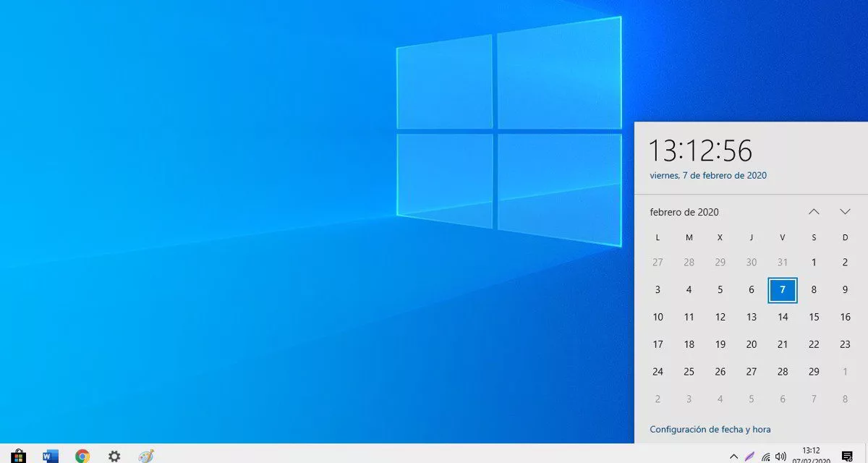This screenshot has height=463, width=868.
Task: Select grayed-out January 27 in calendar
Action: click(x=658, y=263)
